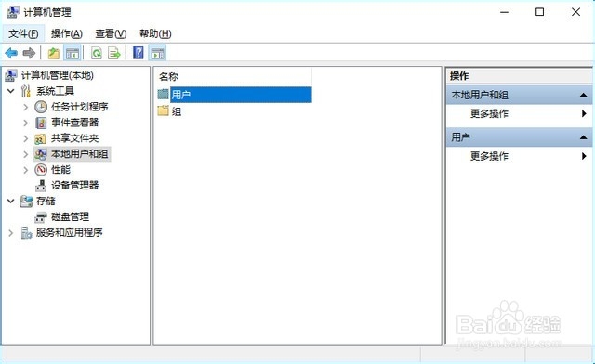This screenshot has height=364, width=595.
Task: Click 更多操作 under 用户 section
Action: click(x=489, y=156)
